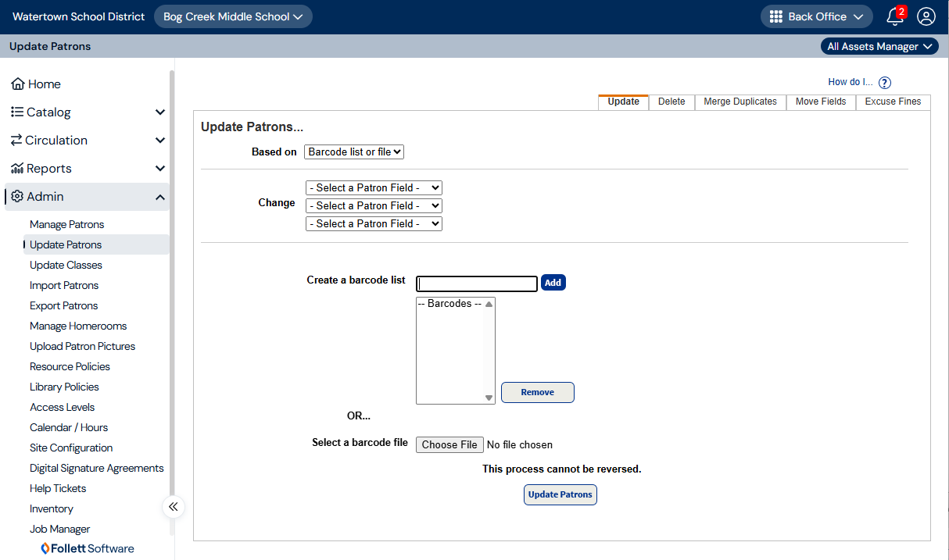Open help with the question mark icon
Viewport: 949px width, 560px height.
(884, 82)
